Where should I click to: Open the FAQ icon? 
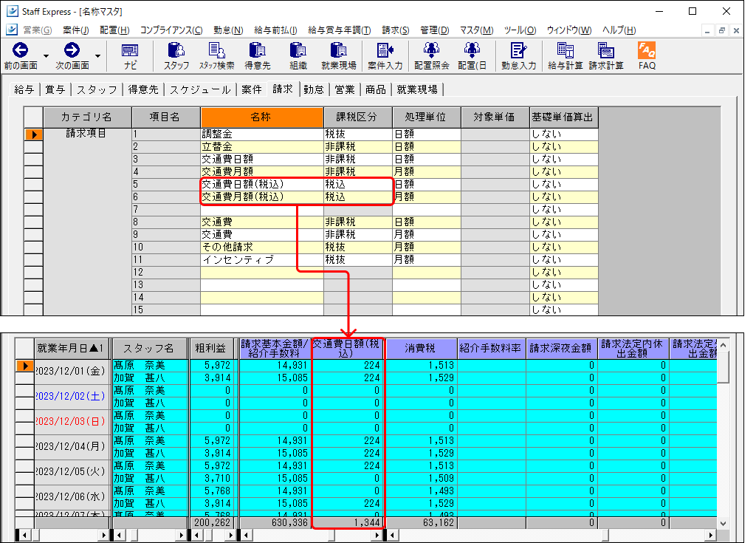coord(647,55)
